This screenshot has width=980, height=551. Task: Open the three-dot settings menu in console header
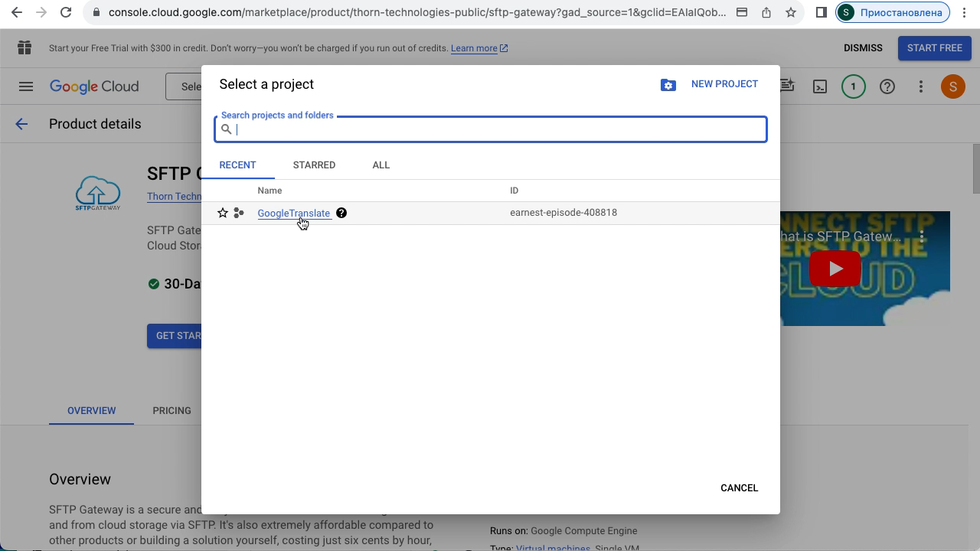[920, 86]
